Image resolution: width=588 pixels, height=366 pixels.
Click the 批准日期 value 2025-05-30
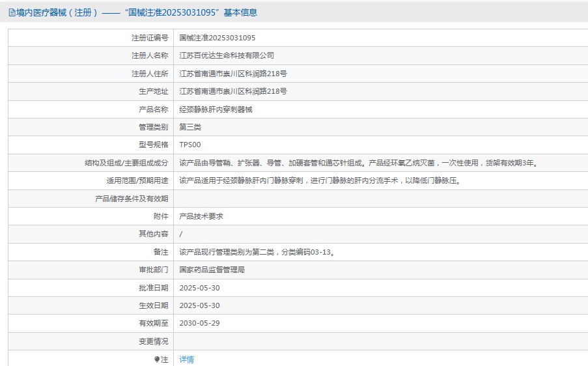pos(199,288)
